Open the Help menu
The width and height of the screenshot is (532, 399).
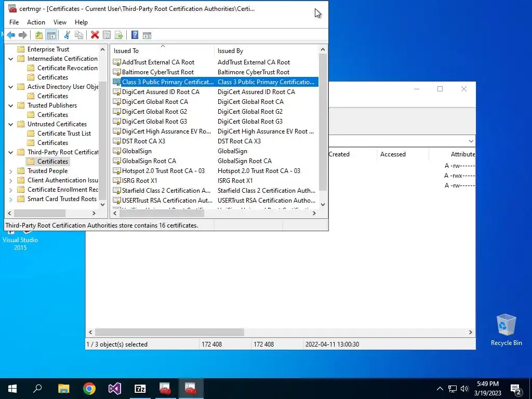click(x=81, y=22)
